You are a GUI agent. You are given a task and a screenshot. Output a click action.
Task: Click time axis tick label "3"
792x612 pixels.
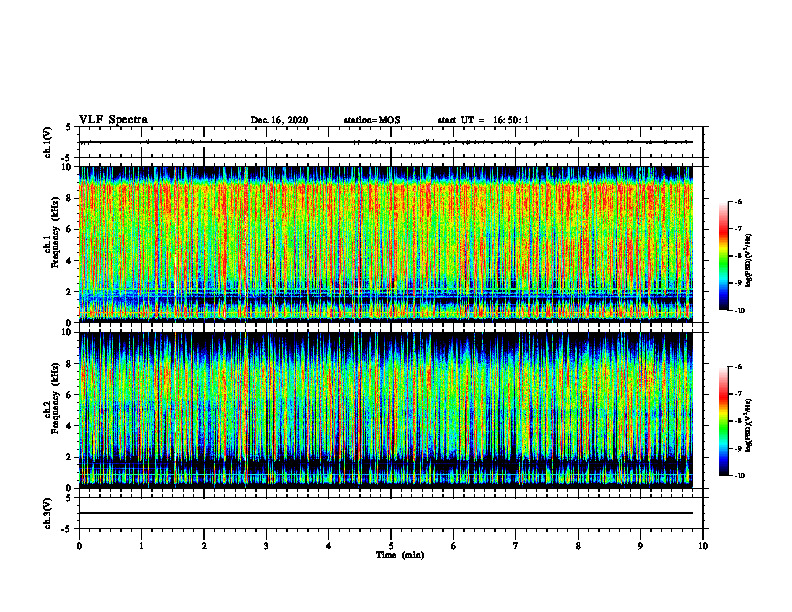pos(266,546)
